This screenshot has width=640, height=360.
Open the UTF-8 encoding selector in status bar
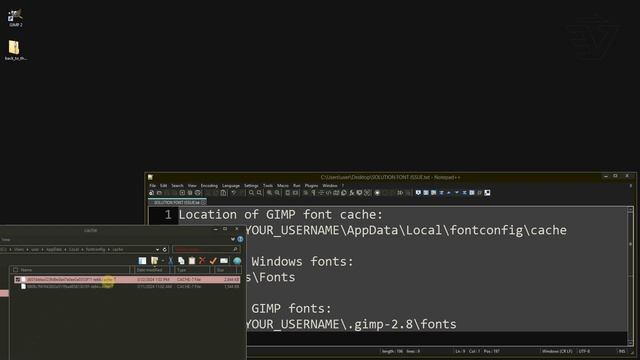coord(584,351)
